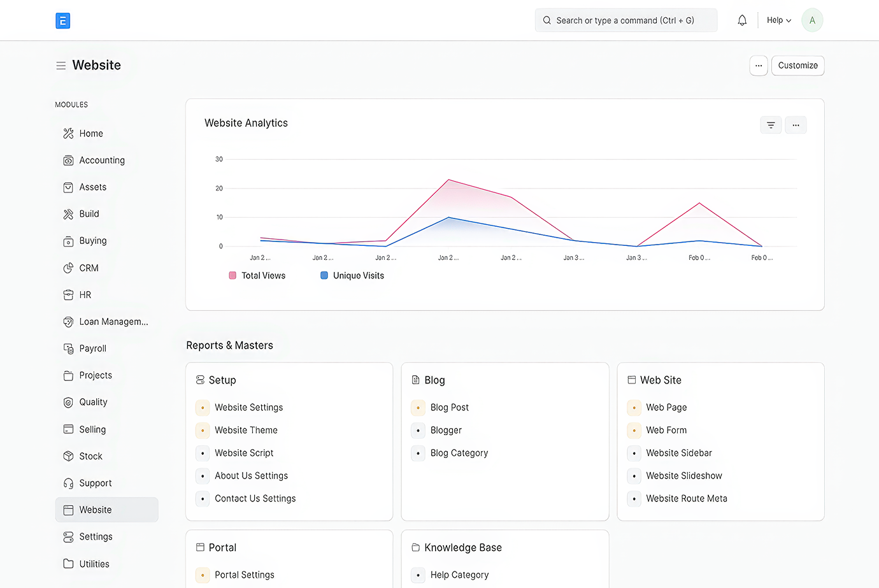Click the Payroll module icon
Screen dimensions: 879x588
click(x=68, y=348)
